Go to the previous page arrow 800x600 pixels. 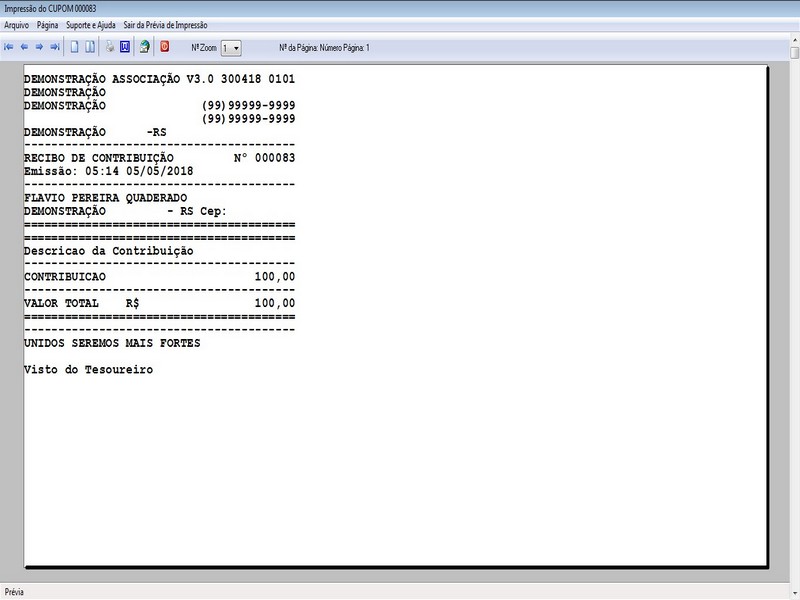(x=24, y=47)
